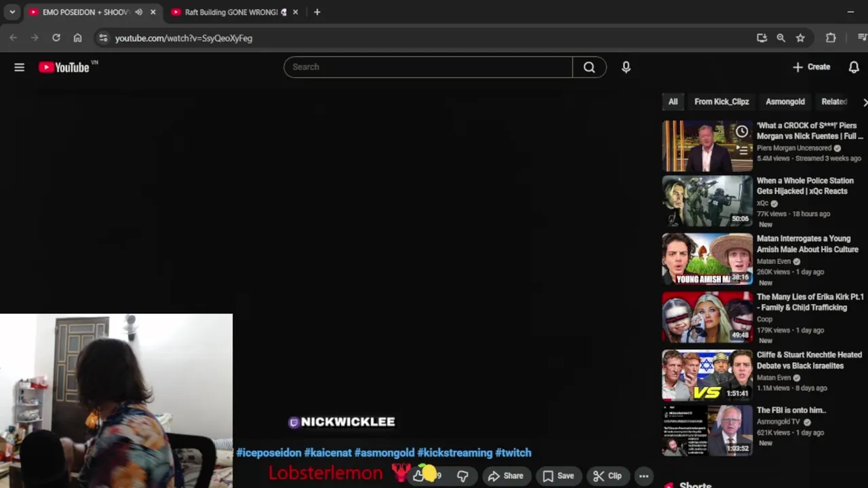
Task: Like the video with the thumbs up
Action: click(x=420, y=476)
